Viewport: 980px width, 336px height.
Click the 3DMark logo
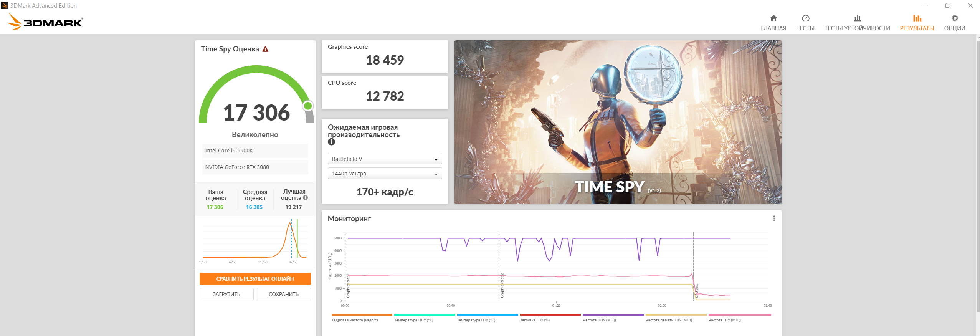click(x=45, y=22)
